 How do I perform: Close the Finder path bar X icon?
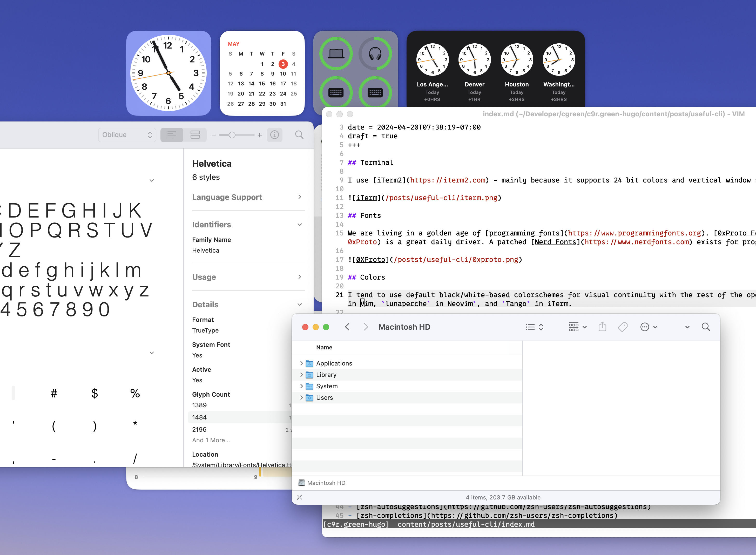(299, 497)
